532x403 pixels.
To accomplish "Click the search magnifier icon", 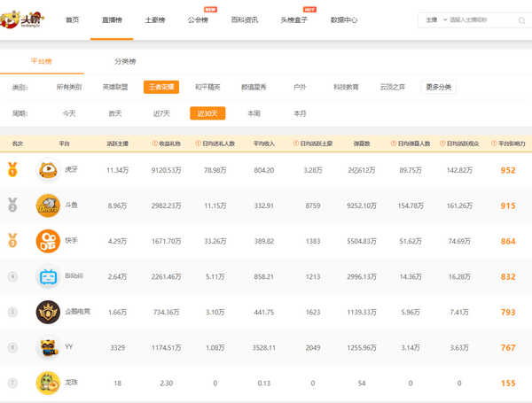I will pos(520,19).
